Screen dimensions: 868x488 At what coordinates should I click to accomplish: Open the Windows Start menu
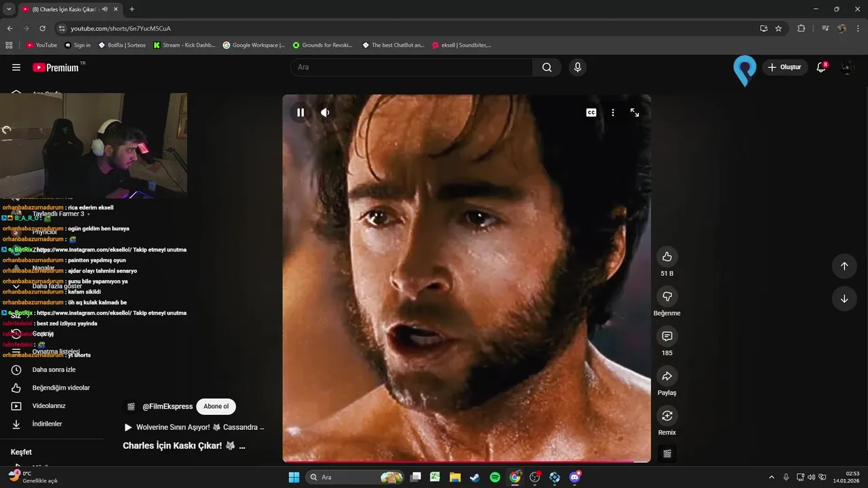click(294, 477)
